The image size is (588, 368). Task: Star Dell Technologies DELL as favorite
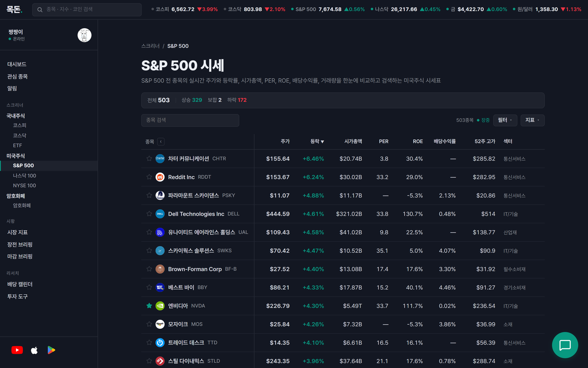click(x=149, y=214)
